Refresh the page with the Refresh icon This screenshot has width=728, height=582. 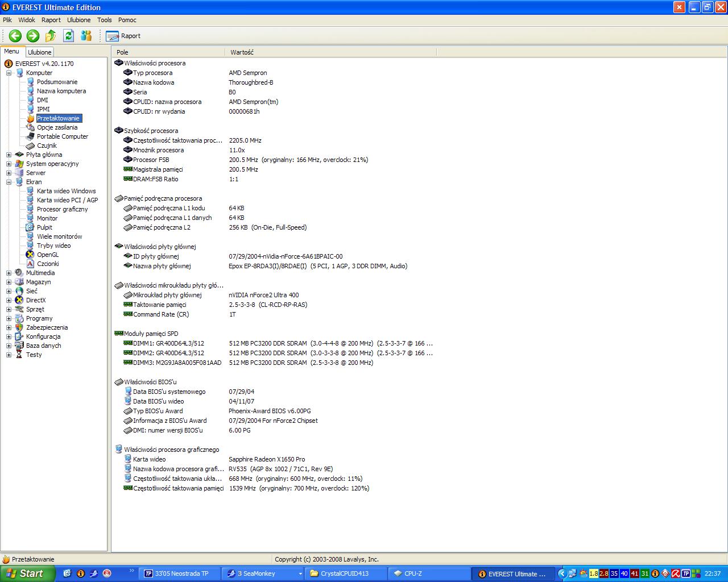tap(69, 36)
